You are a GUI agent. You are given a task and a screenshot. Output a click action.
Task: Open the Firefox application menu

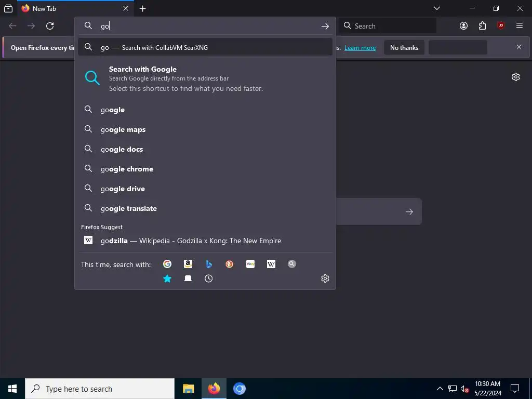point(520,26)
